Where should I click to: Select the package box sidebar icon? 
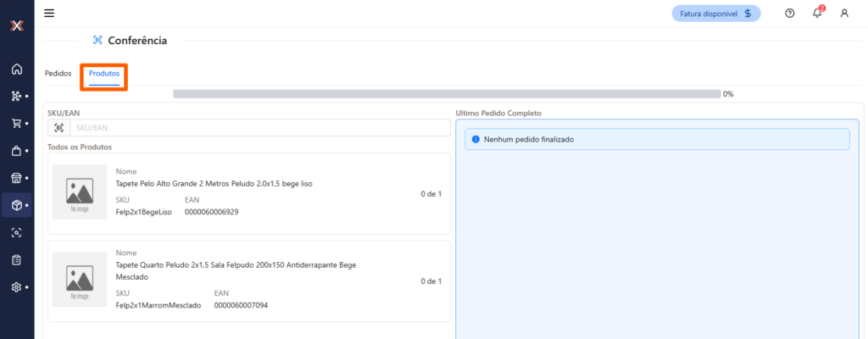coord(16,205)
